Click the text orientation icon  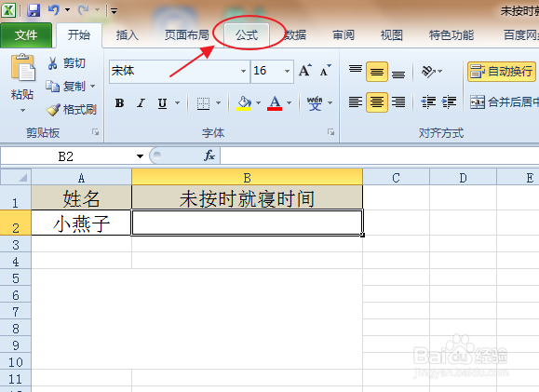point(428,71)
